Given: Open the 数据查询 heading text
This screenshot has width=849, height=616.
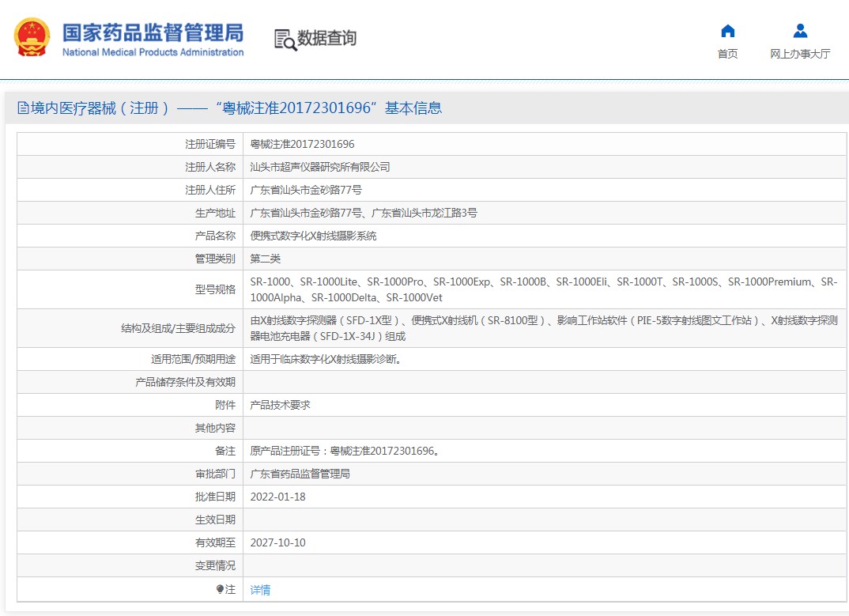Looking at the screenshot, I should [x=326, y=38].
